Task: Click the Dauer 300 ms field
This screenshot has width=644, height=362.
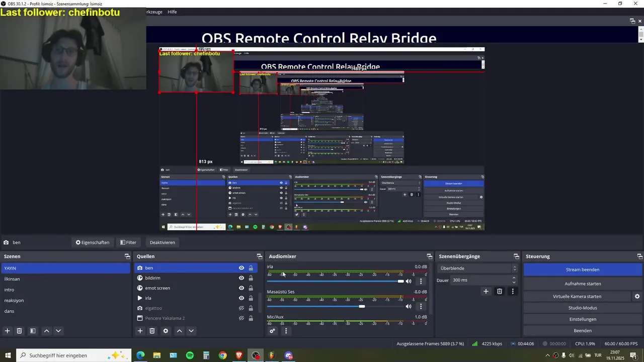Action: click(x=480, y=280)
